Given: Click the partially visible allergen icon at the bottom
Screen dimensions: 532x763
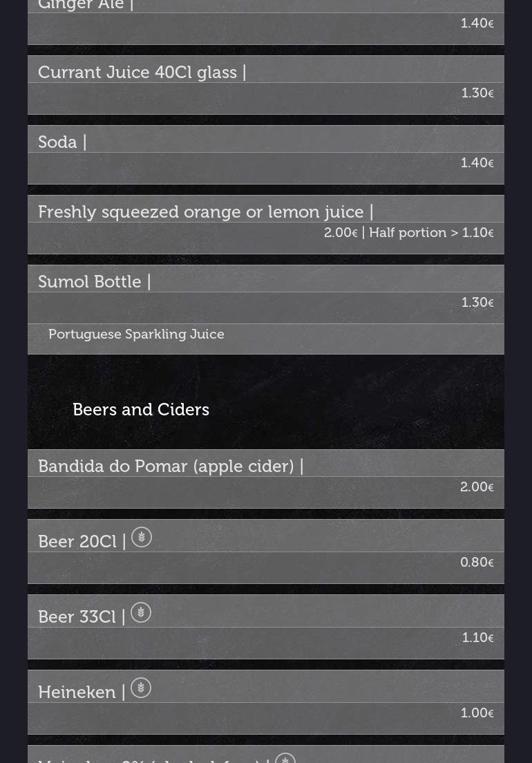Looking at the screenshot, I should 285,759.
